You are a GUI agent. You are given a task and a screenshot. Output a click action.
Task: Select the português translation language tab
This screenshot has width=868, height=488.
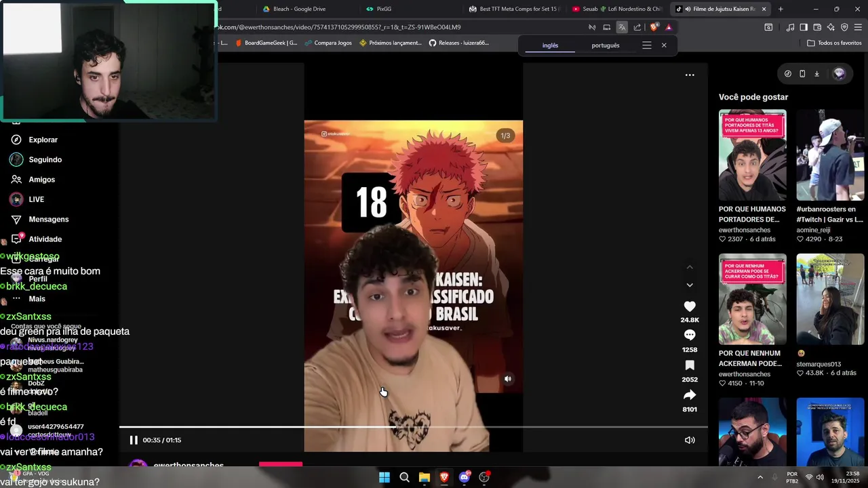[x=606, y=45]
